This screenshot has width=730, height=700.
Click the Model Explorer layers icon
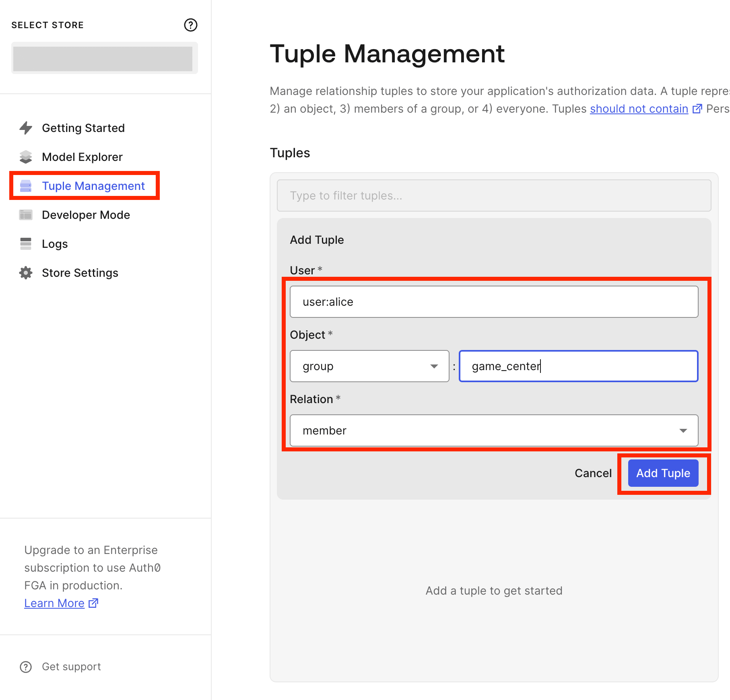[x=26, y=157]
